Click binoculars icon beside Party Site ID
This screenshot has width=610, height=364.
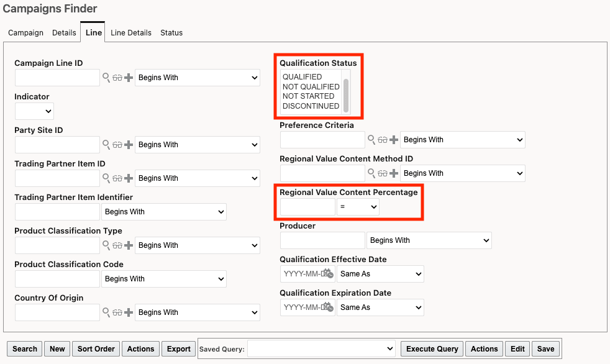click(x=117, y=145)
